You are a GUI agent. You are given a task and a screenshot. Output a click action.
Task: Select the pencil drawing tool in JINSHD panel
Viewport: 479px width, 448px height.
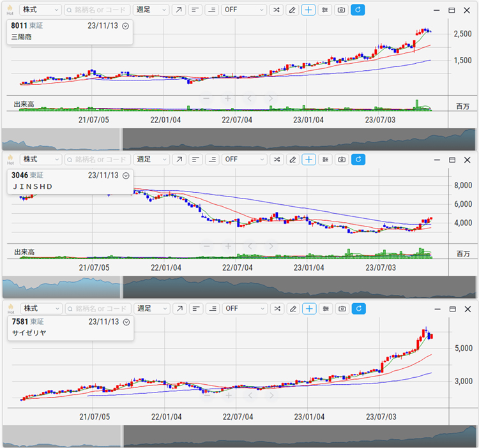[292, 160]
